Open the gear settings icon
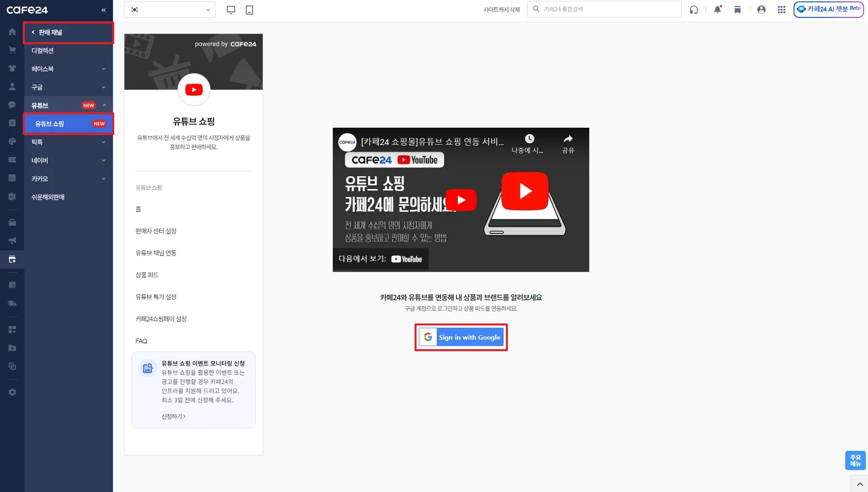Screen dimensions: 868x492 [x=12, y=392]
